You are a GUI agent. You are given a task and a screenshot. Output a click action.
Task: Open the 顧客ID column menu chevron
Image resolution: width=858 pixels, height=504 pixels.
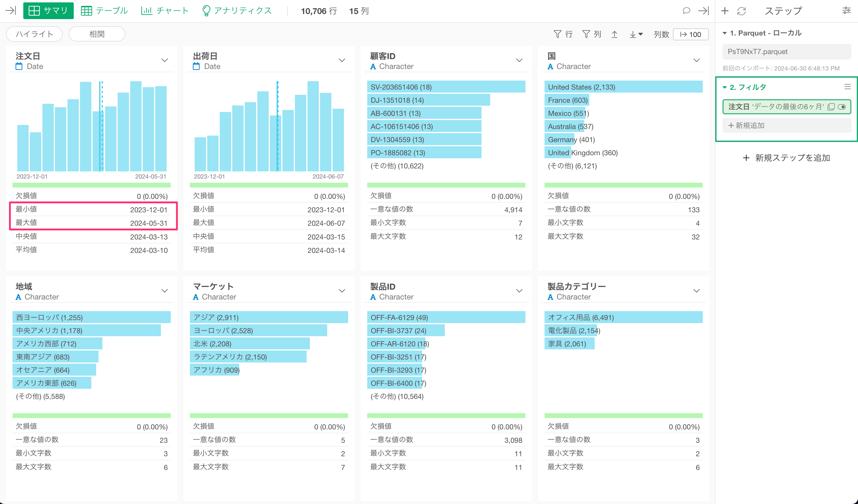pyautogui.click(x=519, y=60)
